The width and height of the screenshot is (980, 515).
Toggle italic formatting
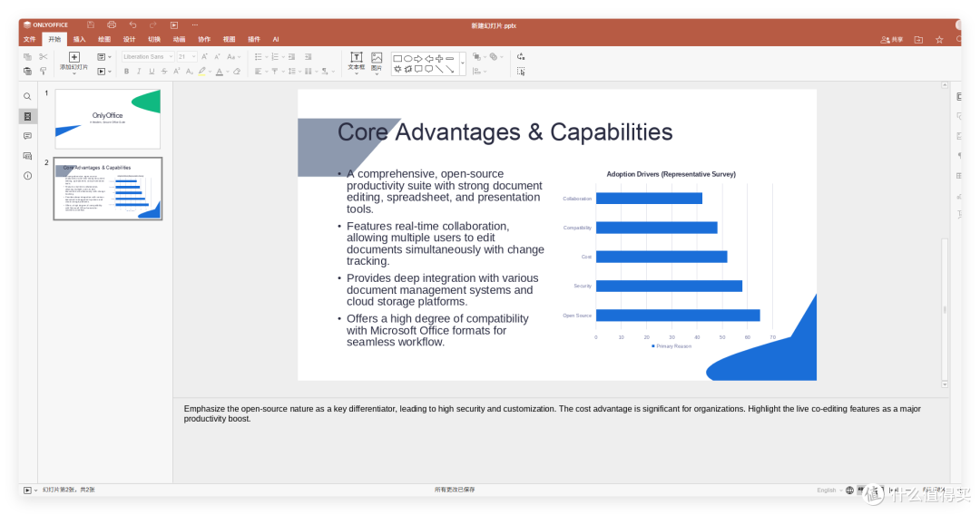[139, 71]
